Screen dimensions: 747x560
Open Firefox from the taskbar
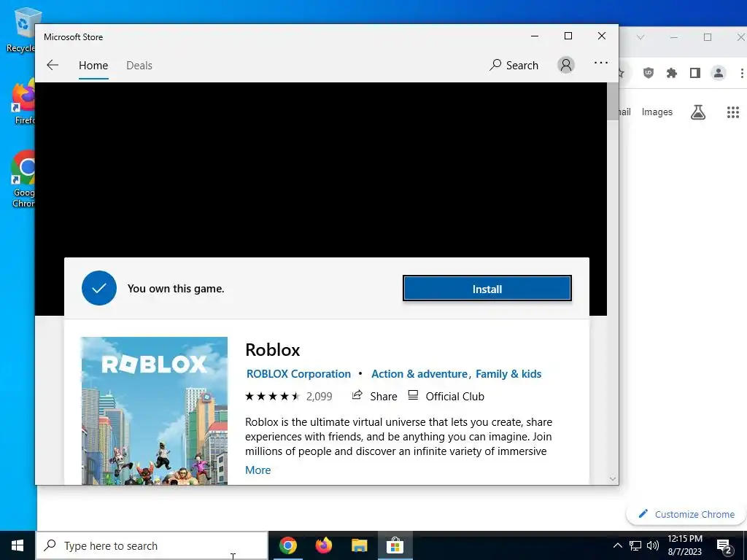[x=324, y=545]
